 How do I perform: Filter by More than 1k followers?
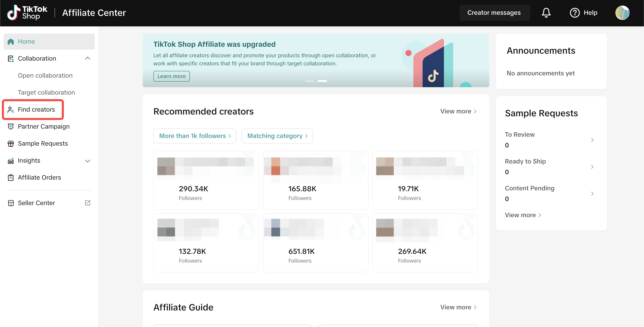pos(195,136)
